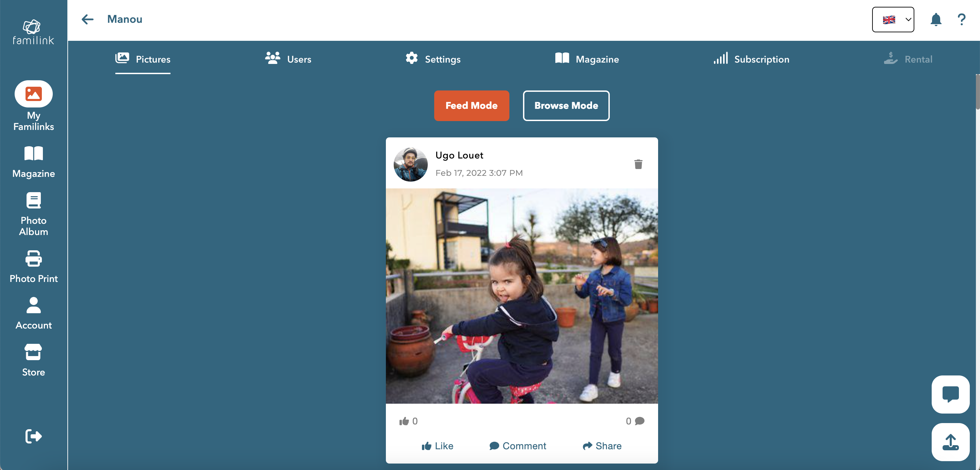The image size is (980, 470).
Task: Click the Comment button on post
Action: click(x=517, y=446)
